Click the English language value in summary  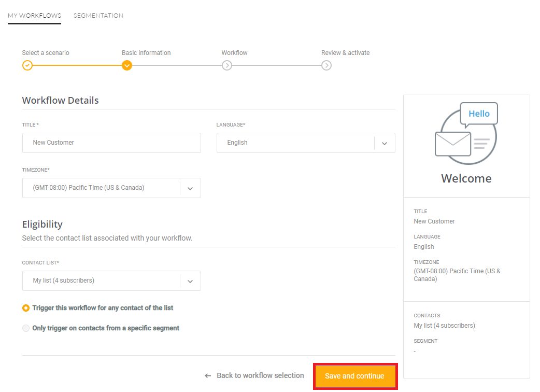(423, 247)
